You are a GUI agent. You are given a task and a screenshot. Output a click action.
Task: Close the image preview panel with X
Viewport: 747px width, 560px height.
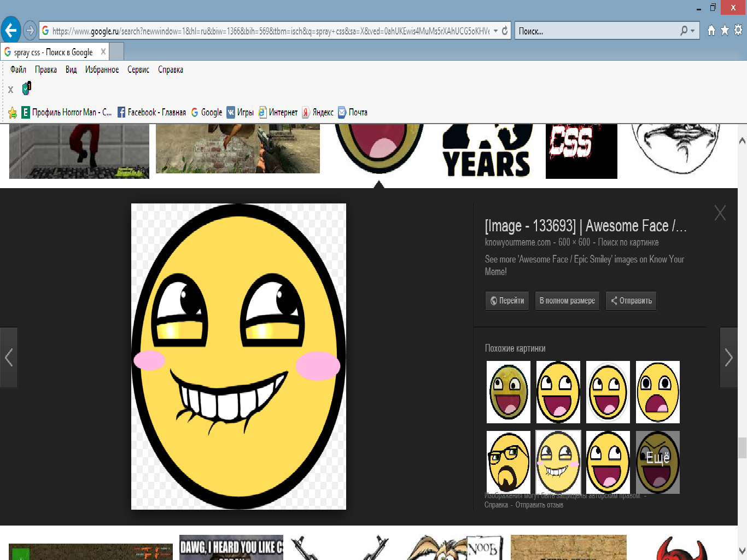click(720, 213)
